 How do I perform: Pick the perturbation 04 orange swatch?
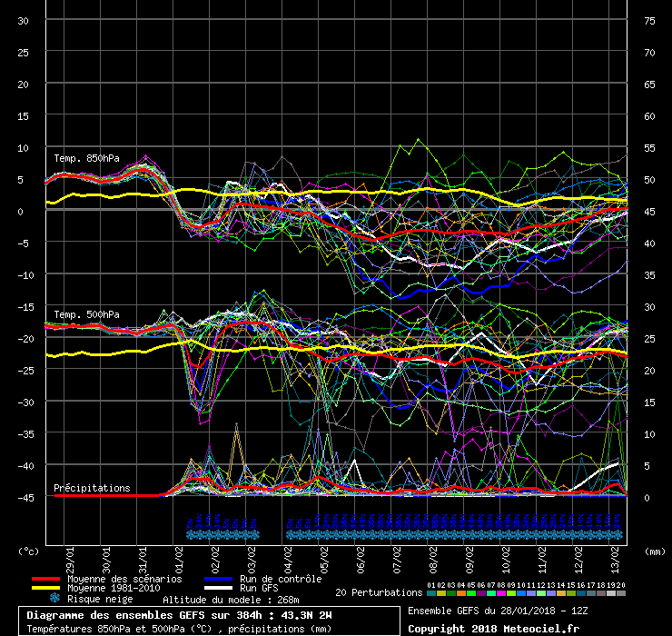click(x=461, y=593)
